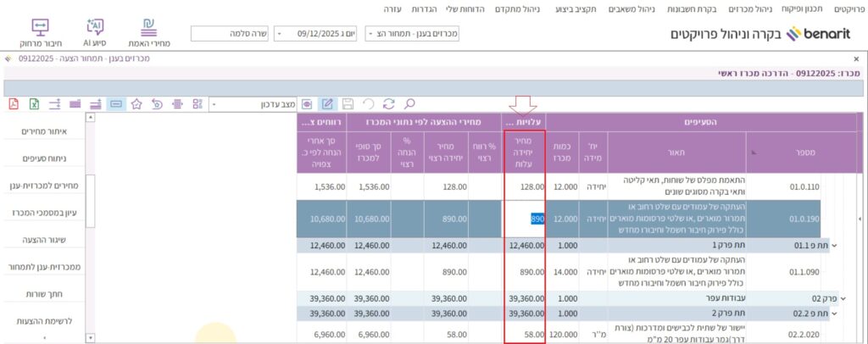
Task: Open the date 09/12/2025 dropdown
Action: tap(279, 34)
